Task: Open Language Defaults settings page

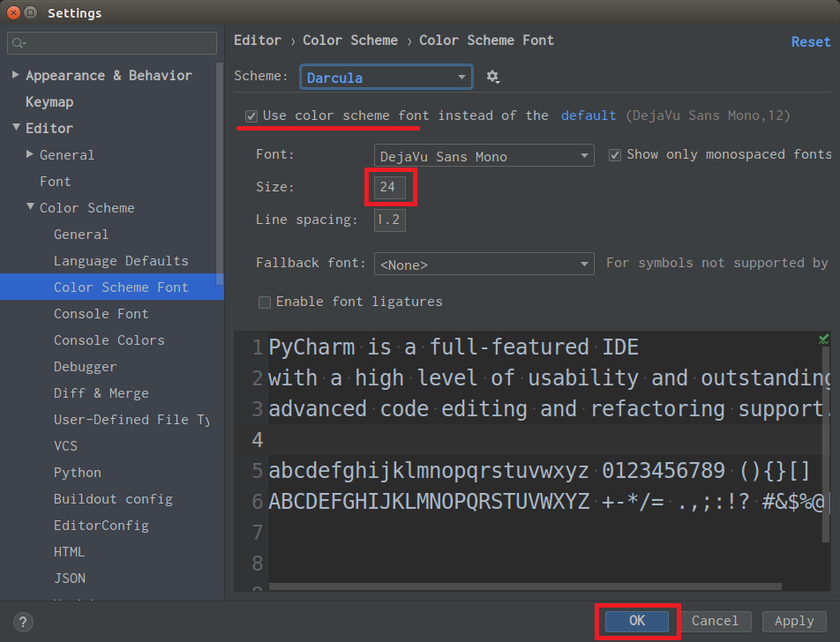Action: [x=121, y=261]
